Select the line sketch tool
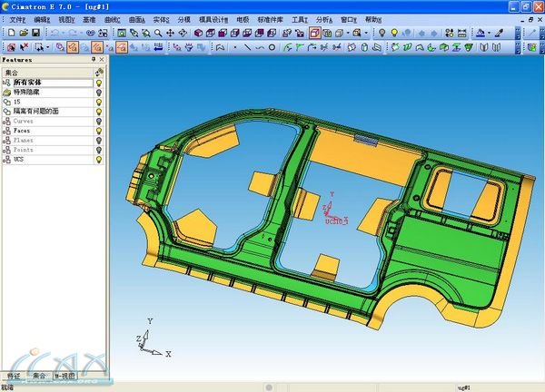 tap(247, 47)
